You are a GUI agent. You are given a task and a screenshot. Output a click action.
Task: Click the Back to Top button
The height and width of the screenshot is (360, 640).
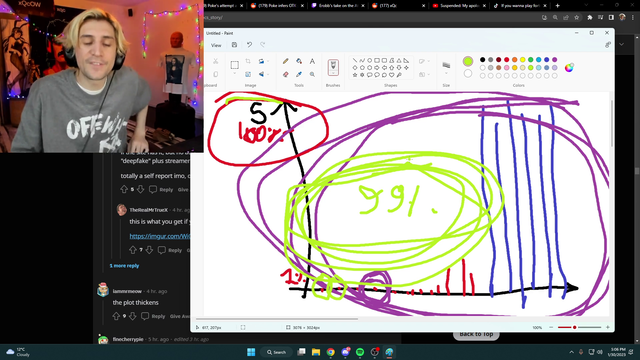point(476,335)
